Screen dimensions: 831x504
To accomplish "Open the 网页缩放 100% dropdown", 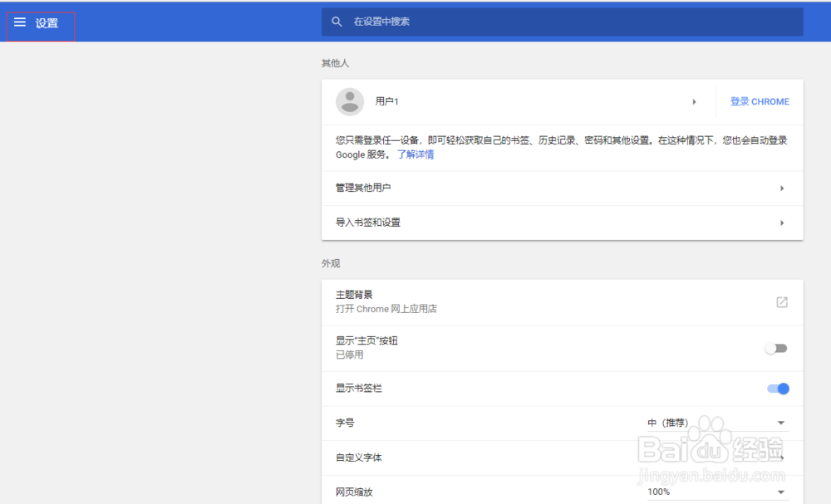I will point(717,492).
